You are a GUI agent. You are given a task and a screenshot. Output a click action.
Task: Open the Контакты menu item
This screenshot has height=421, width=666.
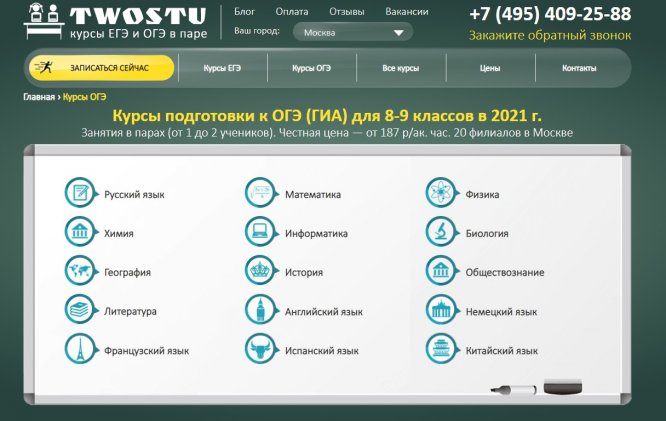click(x=579, y=68)
